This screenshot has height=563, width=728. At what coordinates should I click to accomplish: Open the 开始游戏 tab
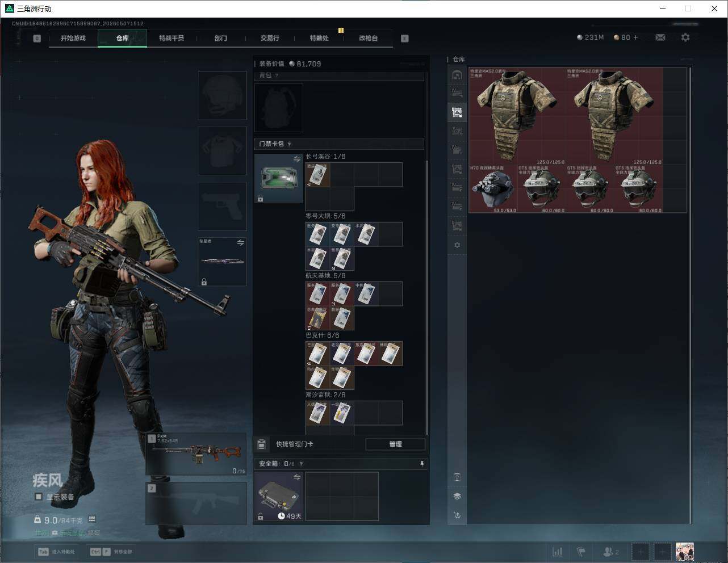pyautogui.click(x=73, y=38)
